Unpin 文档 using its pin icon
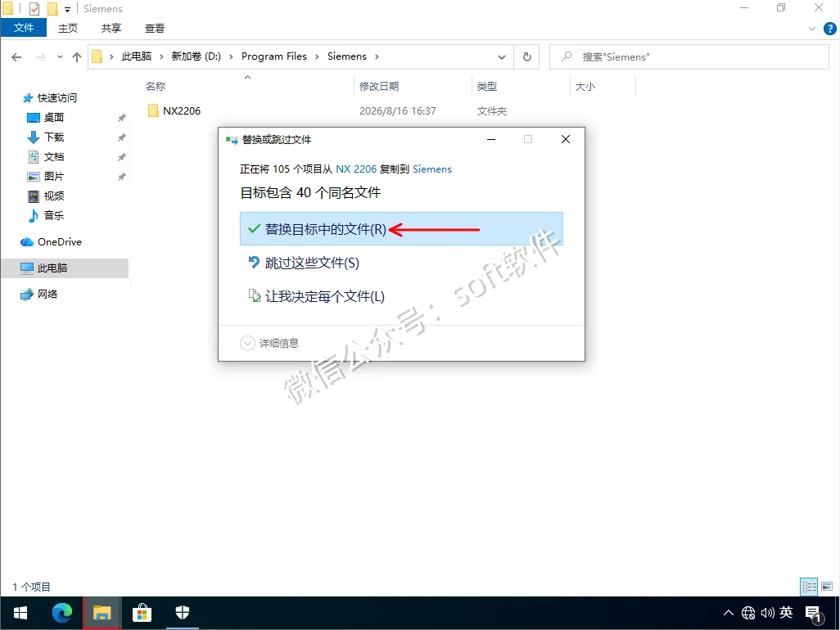Image resolution: width=840 pixels, height=630 pixels. (x=122, y=157)
